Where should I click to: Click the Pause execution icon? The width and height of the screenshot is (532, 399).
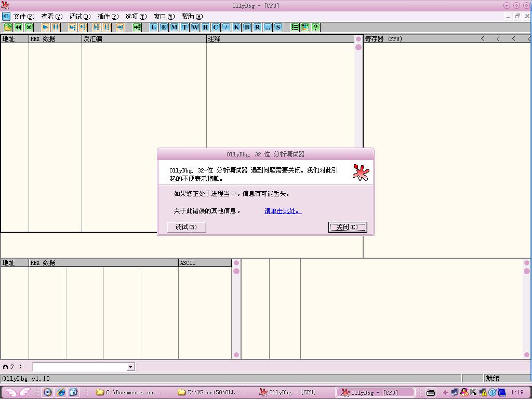(56, 28)
